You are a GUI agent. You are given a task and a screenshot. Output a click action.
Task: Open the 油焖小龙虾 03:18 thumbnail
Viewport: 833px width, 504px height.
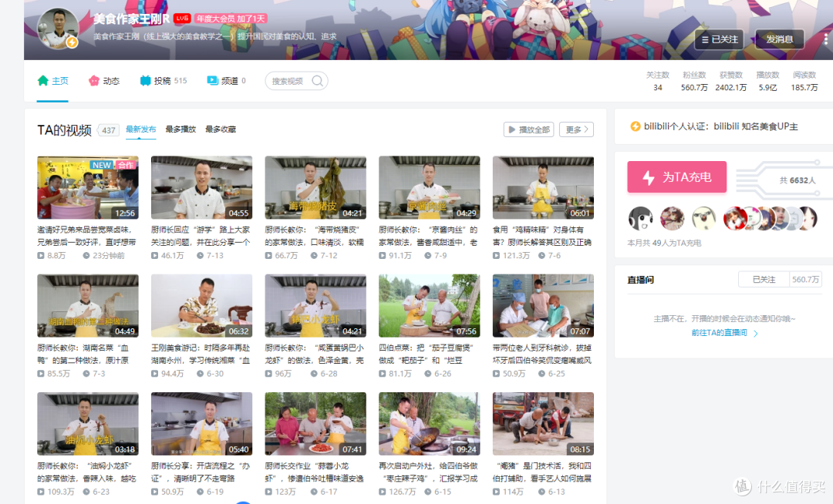pyautogui.click(x=88, y=424)
